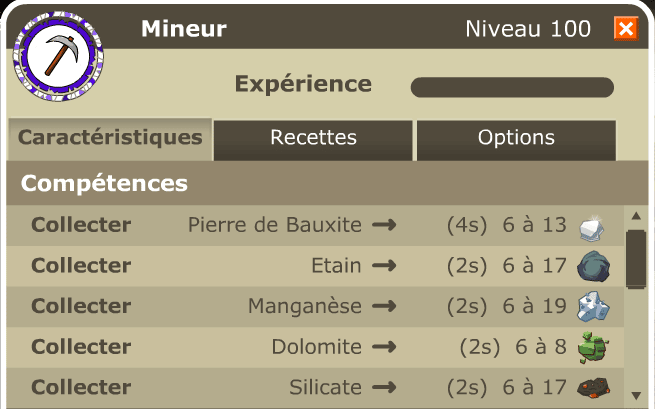The width and height of the screenshot is (655, 409).
Task: Click the Silicate ore icon
Action: [x=593, y=387]
